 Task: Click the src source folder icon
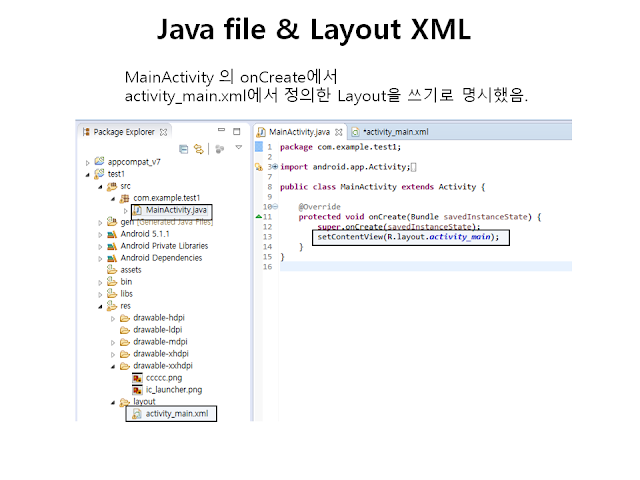tap(112, 186)
